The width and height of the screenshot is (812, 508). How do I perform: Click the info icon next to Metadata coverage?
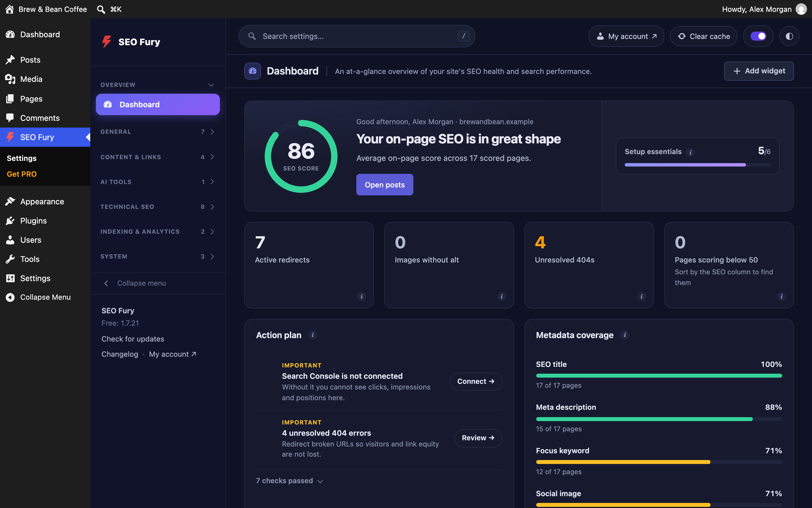(x=625, y=335)
